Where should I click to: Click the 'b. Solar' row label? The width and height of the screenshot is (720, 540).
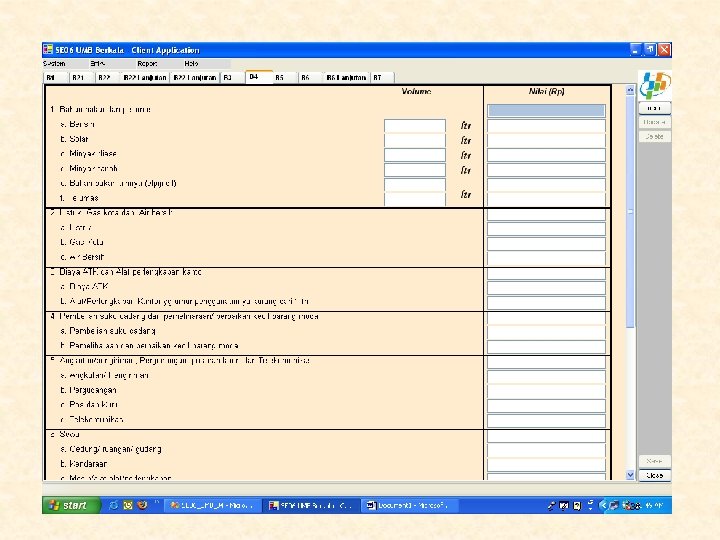74,139
